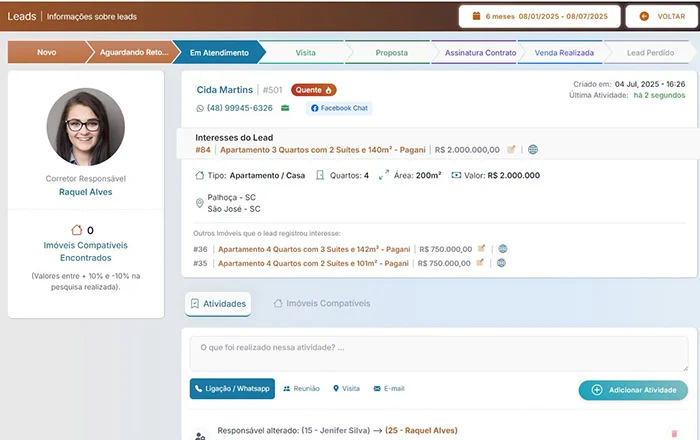Viewport: 700px width, 440px height.
Task: Open property #35 Apartamento 4 Quartos link
Action: pos(313,263)
